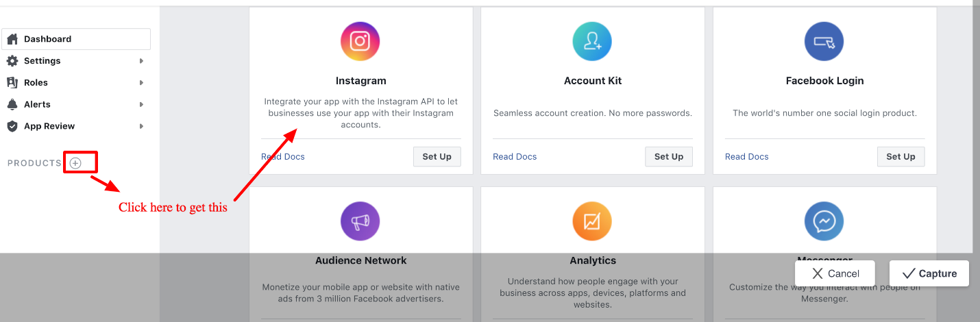The width and height of the screenshot is (980, 322).
Task: Expand the App Review submenu arrow
Action: pos(141,127)
